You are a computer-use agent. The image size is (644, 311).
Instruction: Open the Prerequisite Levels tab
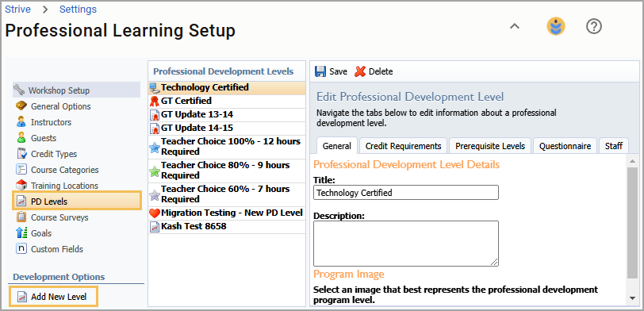[x=490, y=146]
